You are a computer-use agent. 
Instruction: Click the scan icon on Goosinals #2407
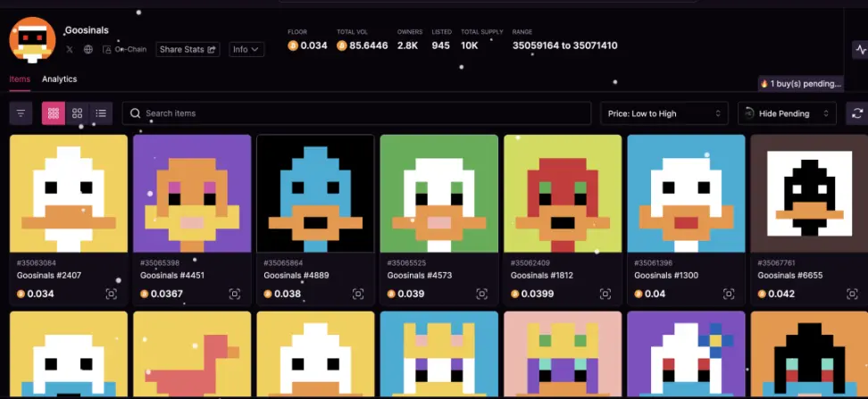pos(112,294)
